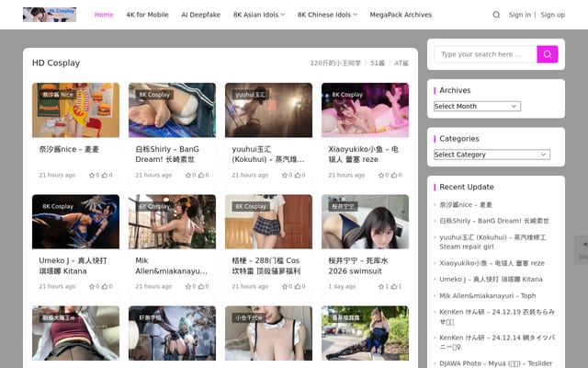The width and height of the screenshot is (588, 368).
Task: Submit search with the magenta magnifier button
Action: 548,54
